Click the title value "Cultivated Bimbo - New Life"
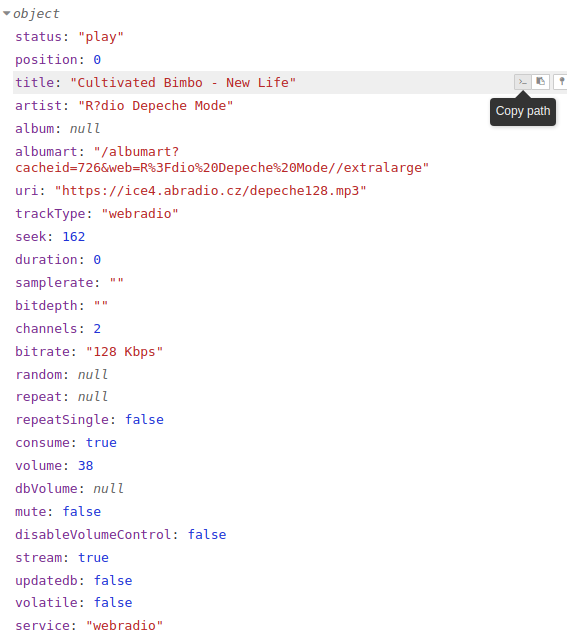 pyautogui.click(x=183, y=82)
